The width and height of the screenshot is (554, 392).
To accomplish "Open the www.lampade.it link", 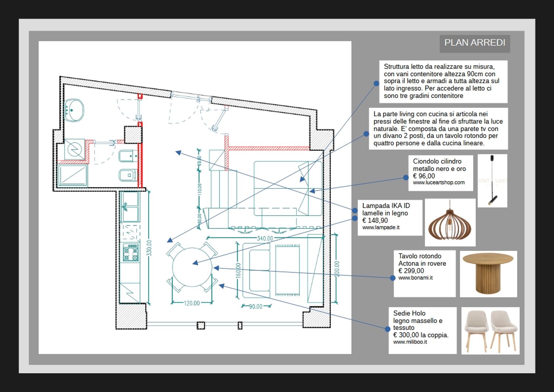I will coord(380,228).
